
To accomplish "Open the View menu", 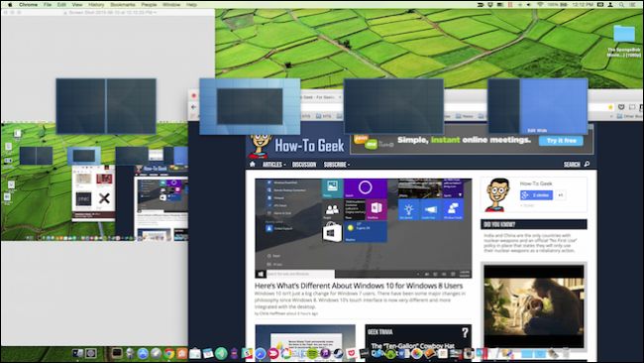I will pos(77,5).
